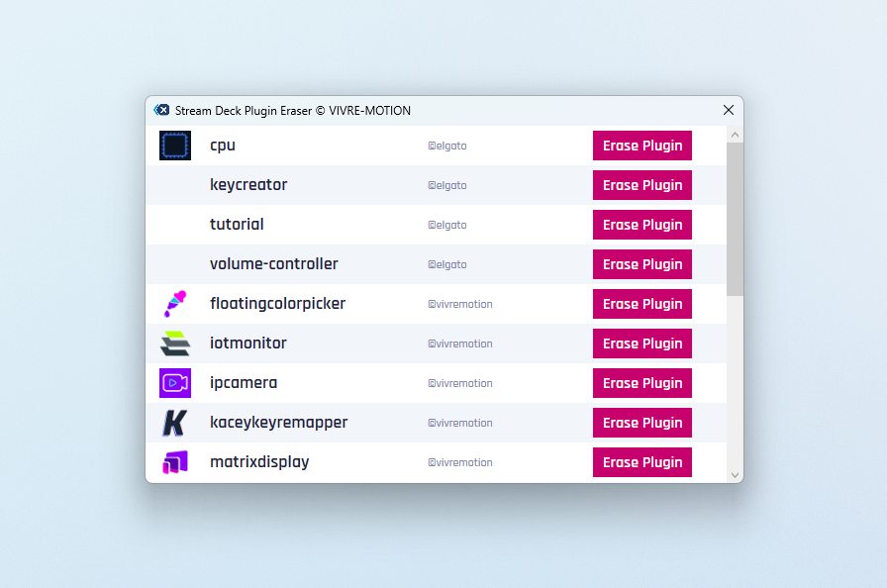Screen dimensions: 887x588
Task: Erase the tutorial plugin
Action: (x=641, y=225)
